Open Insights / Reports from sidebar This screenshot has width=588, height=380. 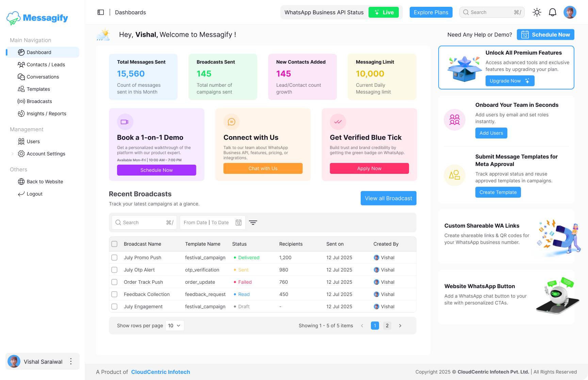46,113
